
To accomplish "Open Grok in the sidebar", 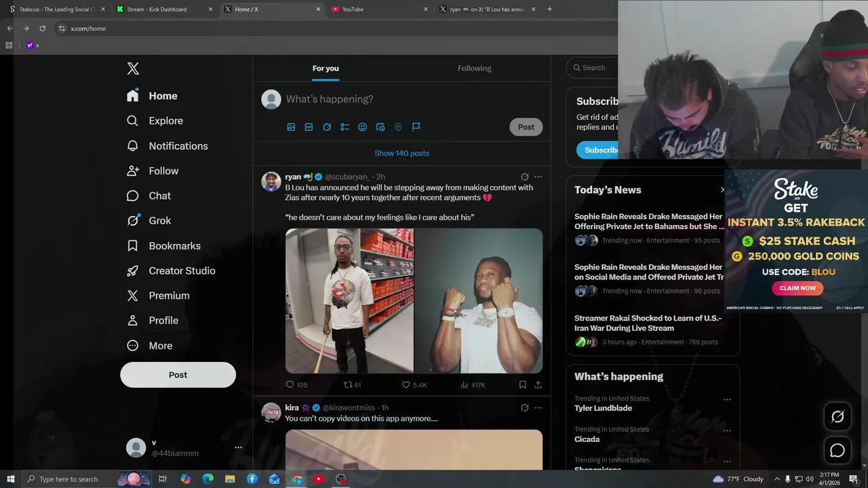I will click(149, 221).
